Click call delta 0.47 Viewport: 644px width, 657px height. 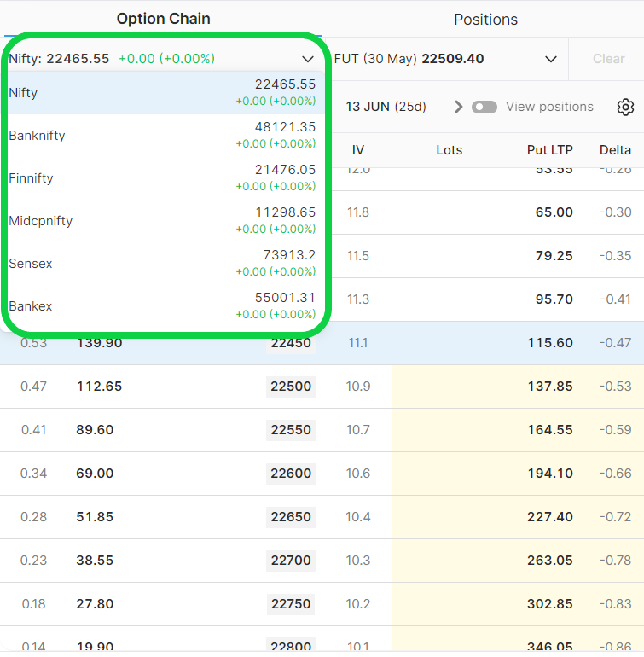[33, 387]
